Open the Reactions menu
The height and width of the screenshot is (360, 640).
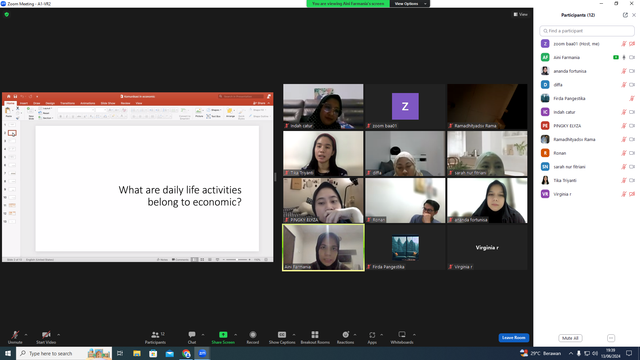click(345, 337)
